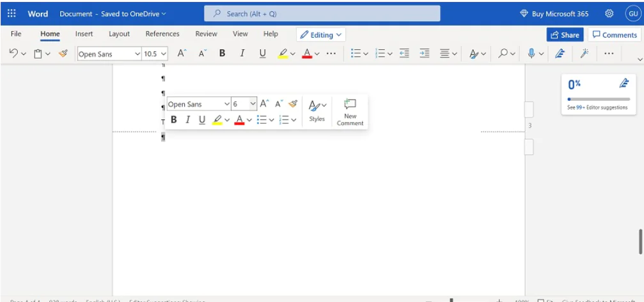Open the GU account avatar
This screenshot has height=302, width=644.
click(x=633, y=13)
